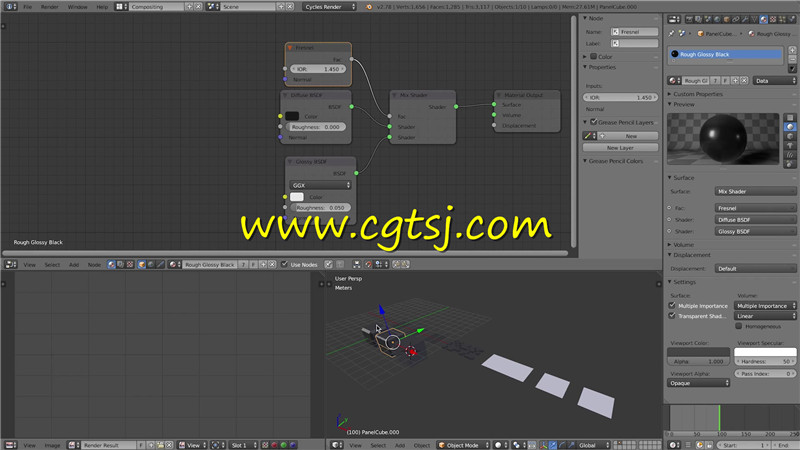Viewport: 800px width, 450px height.
Task: Click the Node Name Fresnel field
Action: coord(635,32)
